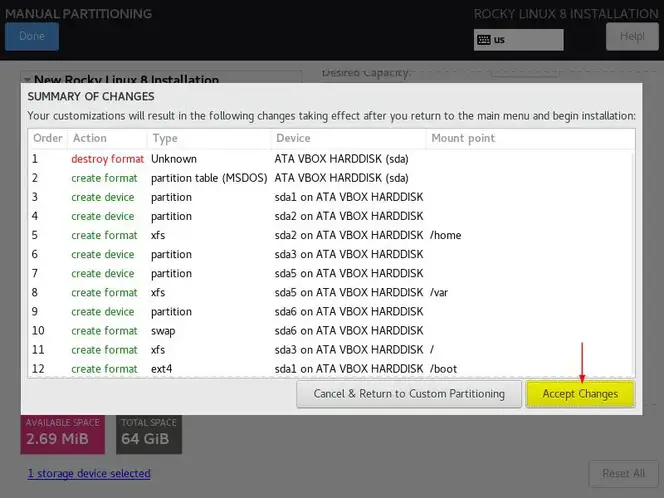664x498 pixels.
Task: Select the 'Unknown' type cell in row 1
Action: pos(174,159)
